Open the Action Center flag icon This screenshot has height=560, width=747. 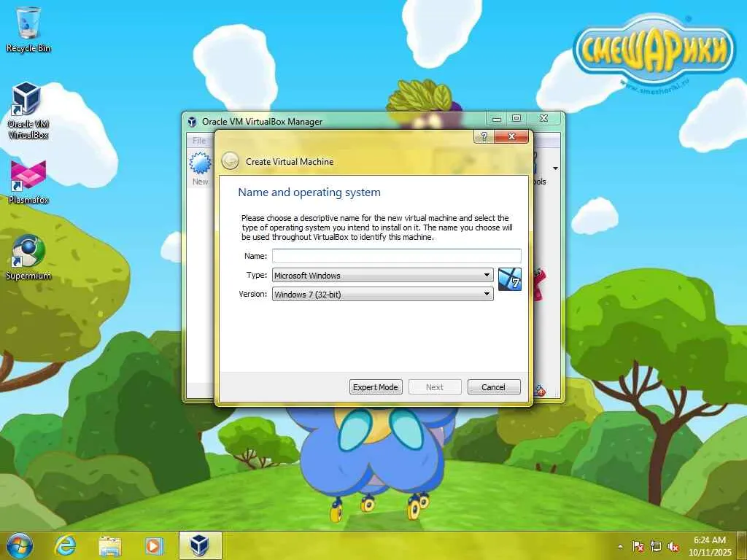(638, 547)
